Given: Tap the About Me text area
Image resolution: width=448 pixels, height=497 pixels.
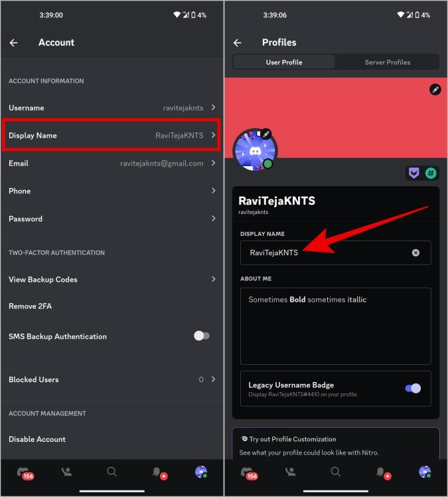Looking at the screenshot, I should (x=336, y=326).
